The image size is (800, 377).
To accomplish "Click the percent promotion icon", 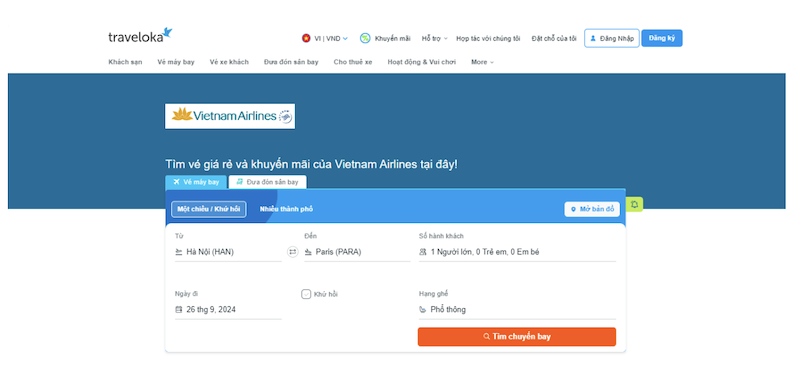I will coord(365,38).
